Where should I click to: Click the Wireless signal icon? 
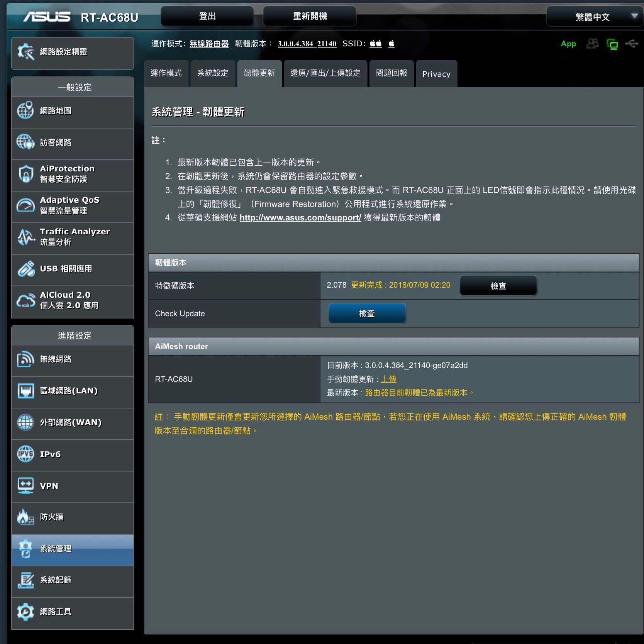25,359
